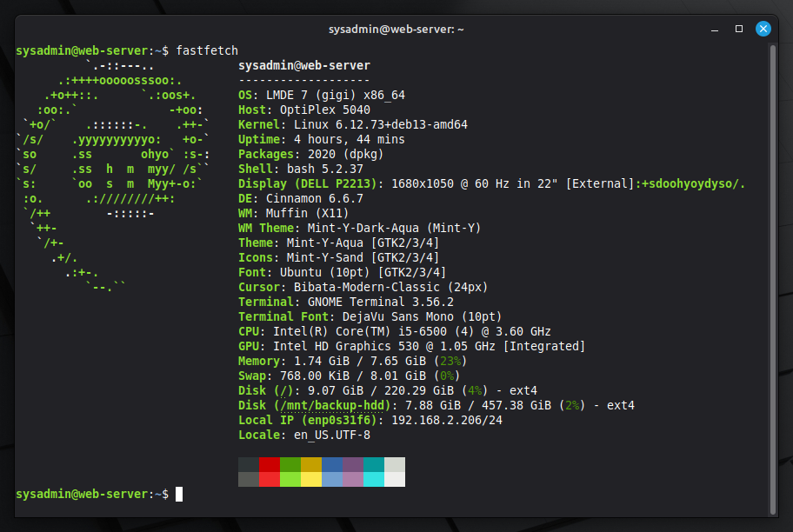Click the bright red color block
The image size is (793, 532).
[x=270, y=479]
